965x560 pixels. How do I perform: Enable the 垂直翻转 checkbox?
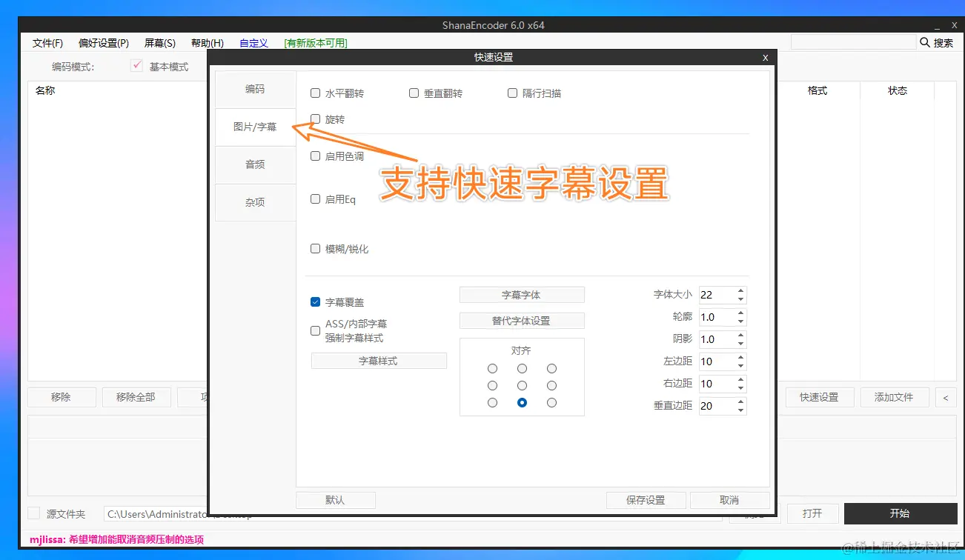click(414, 93)
